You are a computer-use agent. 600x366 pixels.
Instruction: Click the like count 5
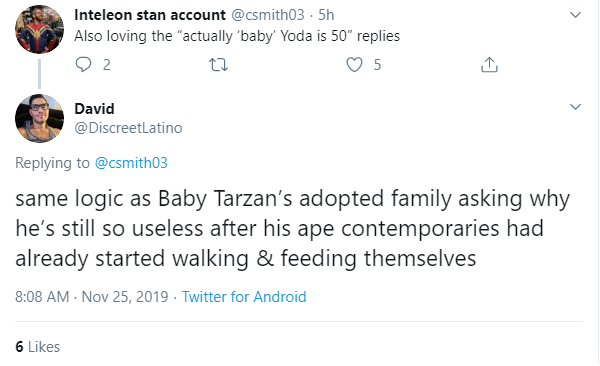click(377, 65)
